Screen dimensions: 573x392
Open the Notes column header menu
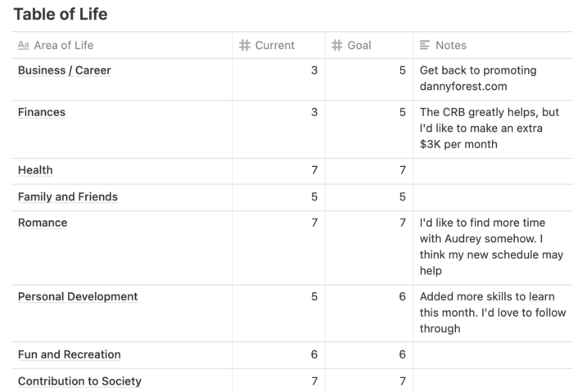coord(493,45)
